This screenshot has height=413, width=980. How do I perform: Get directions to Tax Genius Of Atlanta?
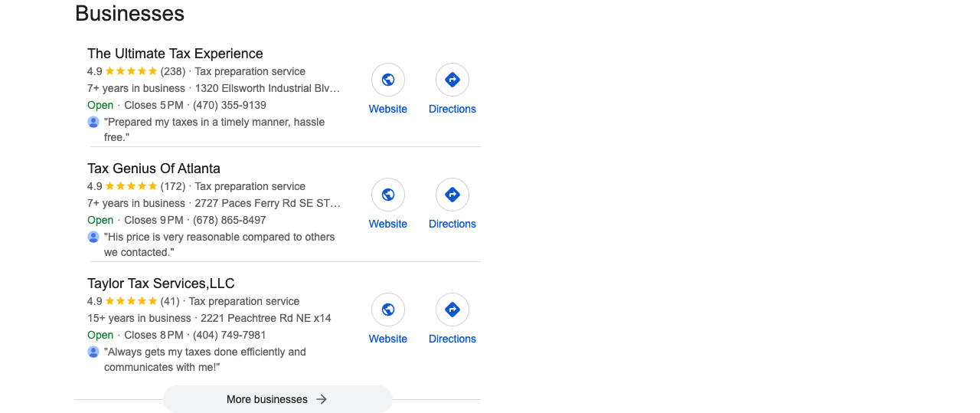452,195
